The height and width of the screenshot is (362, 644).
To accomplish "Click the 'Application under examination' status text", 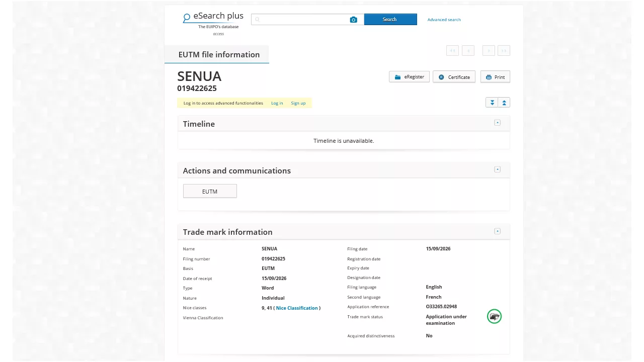I will (446, 320).
